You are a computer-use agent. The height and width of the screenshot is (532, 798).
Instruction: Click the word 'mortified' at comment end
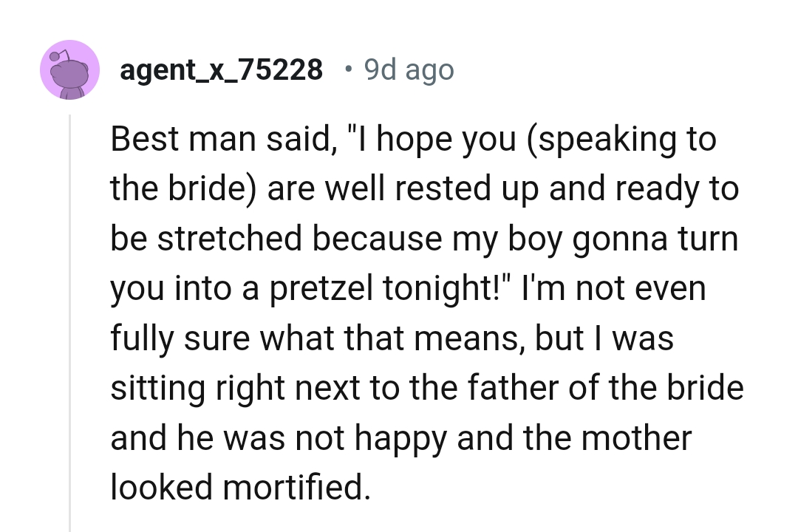pyautogui.click(x=299, y=487)
